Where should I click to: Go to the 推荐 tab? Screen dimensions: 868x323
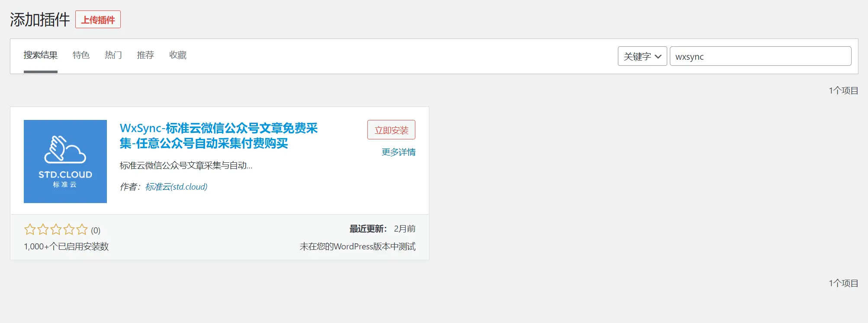click(145, 55)
